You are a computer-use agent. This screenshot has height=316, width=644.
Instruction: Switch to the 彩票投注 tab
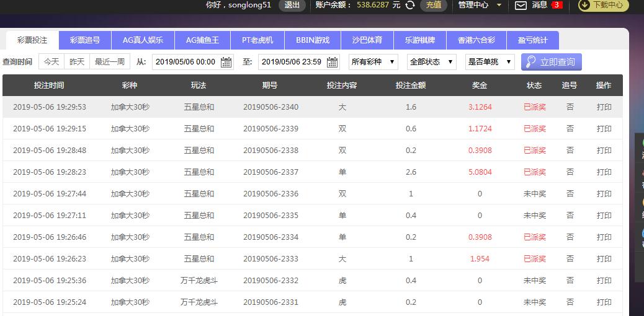point(32,40)
